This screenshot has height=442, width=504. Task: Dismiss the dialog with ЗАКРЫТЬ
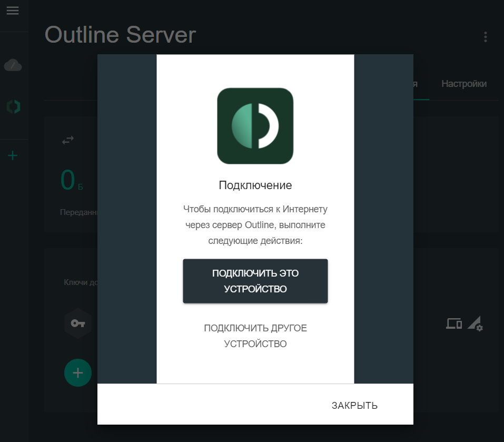[354, 405]
